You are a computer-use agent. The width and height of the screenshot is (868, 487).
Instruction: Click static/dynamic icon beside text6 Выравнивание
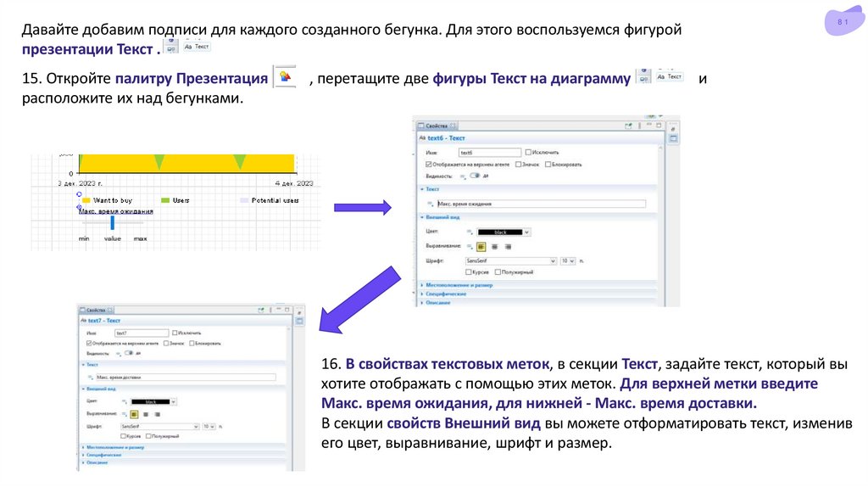click(x=470, y=247)
